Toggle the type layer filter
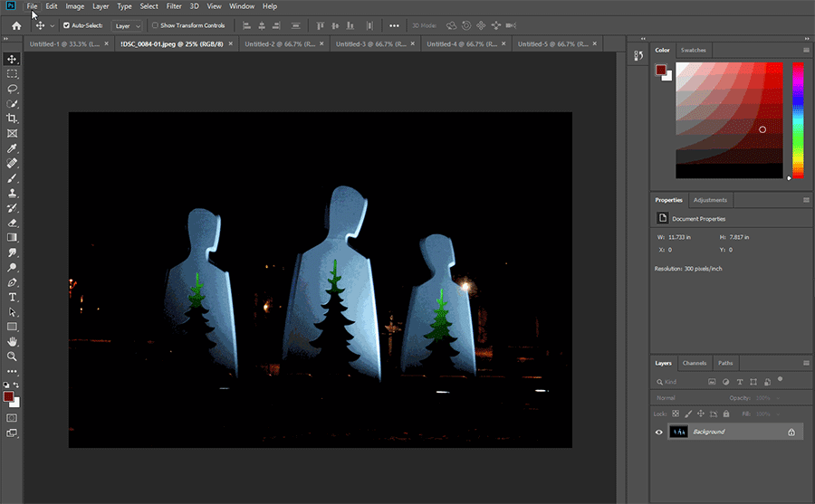 (740, 382)
